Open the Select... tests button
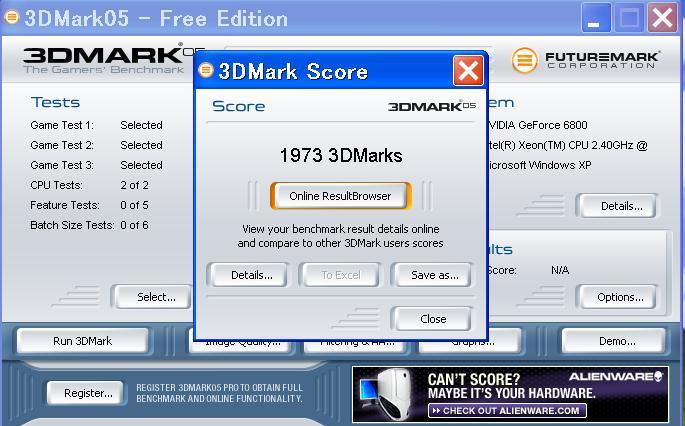 (151, 297)
